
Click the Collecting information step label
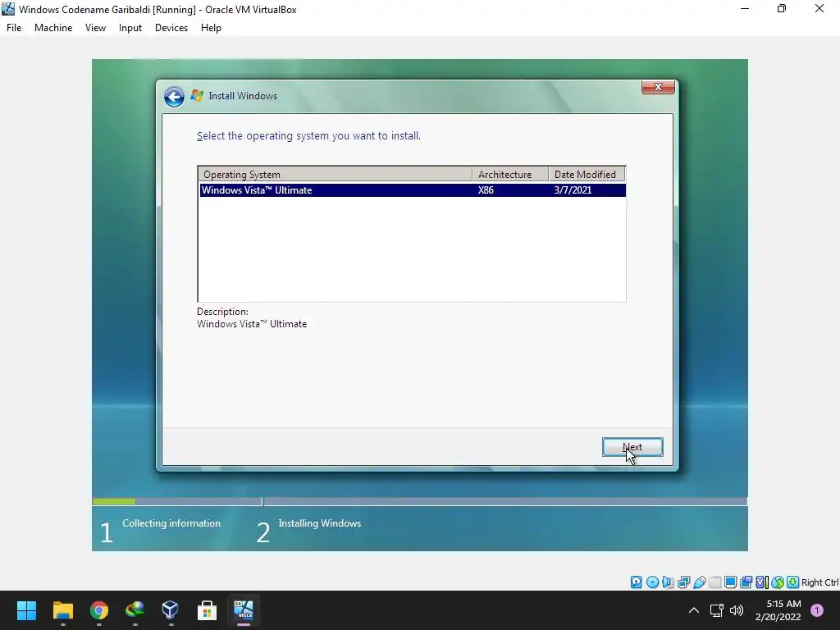click(x=171, y=523)
